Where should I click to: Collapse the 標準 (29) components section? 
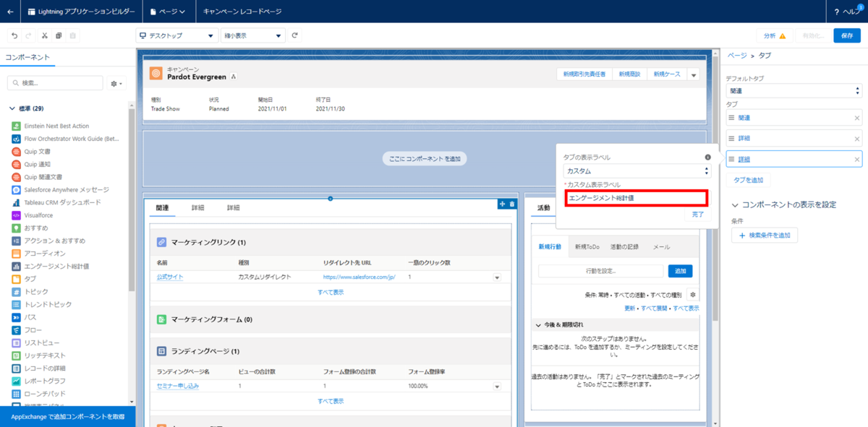click(x=12, y=108)
